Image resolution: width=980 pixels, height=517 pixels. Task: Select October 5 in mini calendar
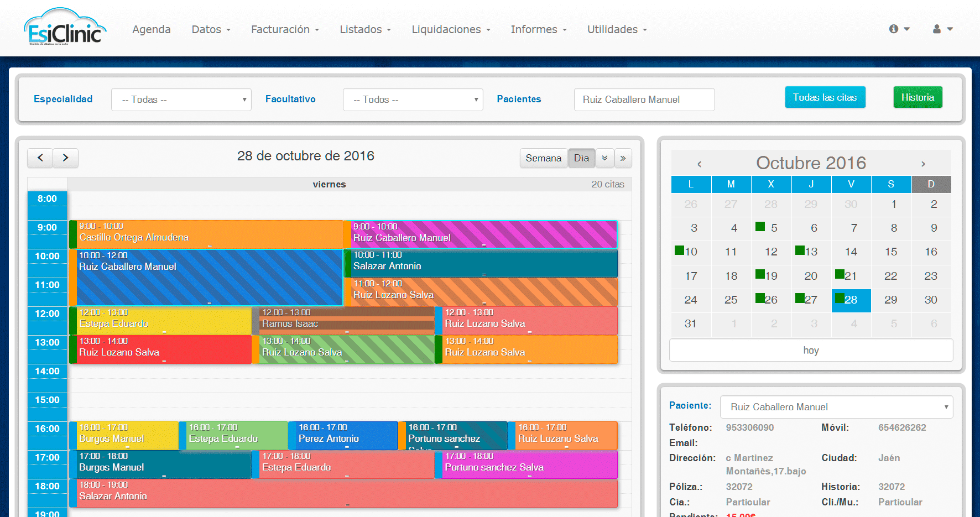coord(771,228)
